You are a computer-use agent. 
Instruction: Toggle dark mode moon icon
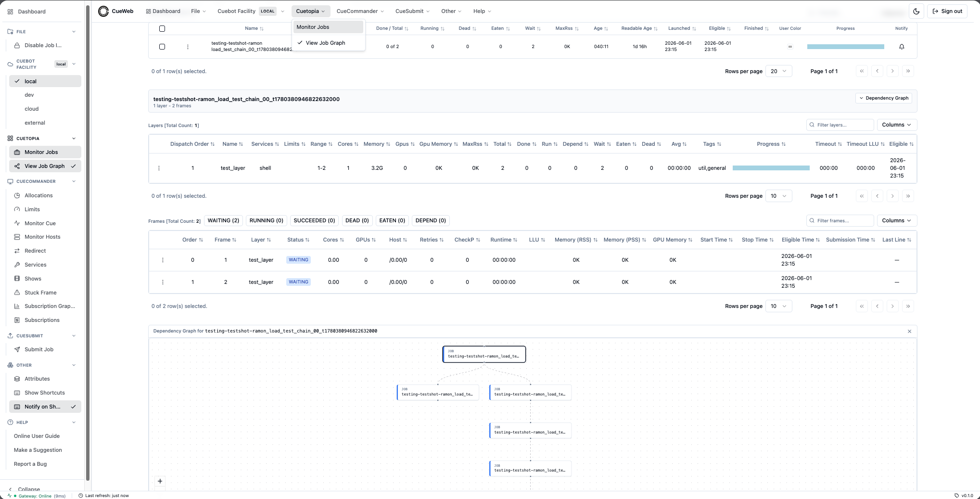coord(916,11)
